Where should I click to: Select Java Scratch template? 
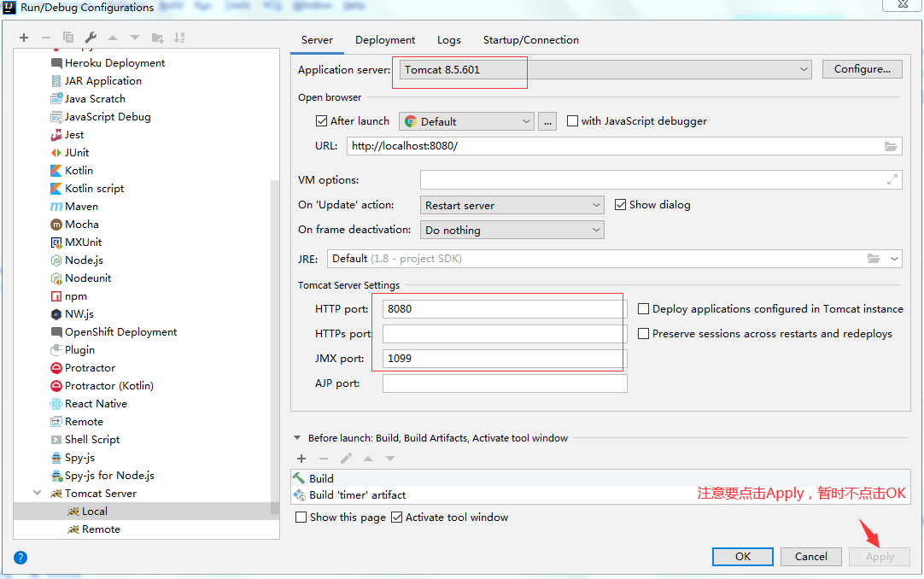(88, 99)
